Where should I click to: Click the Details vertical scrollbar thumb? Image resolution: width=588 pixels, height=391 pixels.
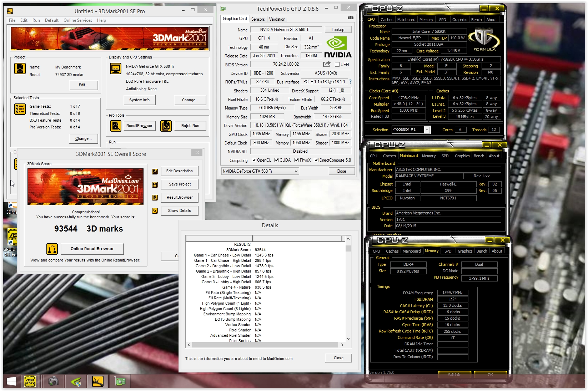[348, 249]
